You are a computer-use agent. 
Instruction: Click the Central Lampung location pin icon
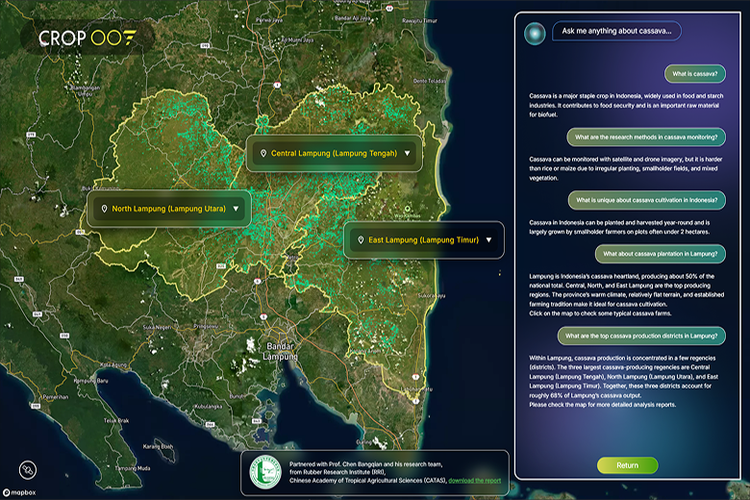click(262, 153)
